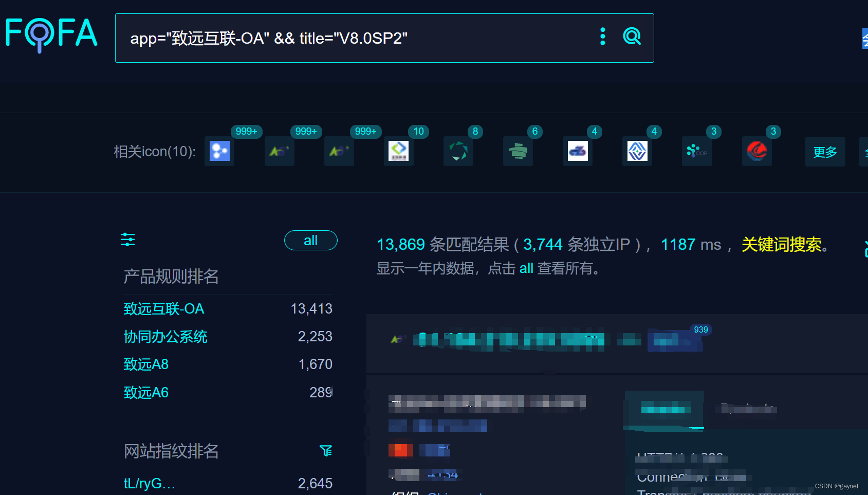Select the blue dots icon with 999+ badge
868x495 pixels.
(219, 151)
